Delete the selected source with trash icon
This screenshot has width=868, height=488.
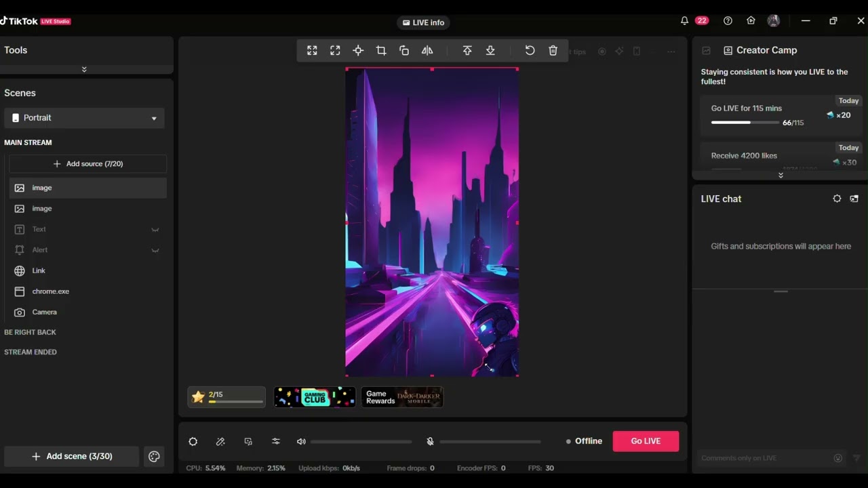tap(553, 51)
